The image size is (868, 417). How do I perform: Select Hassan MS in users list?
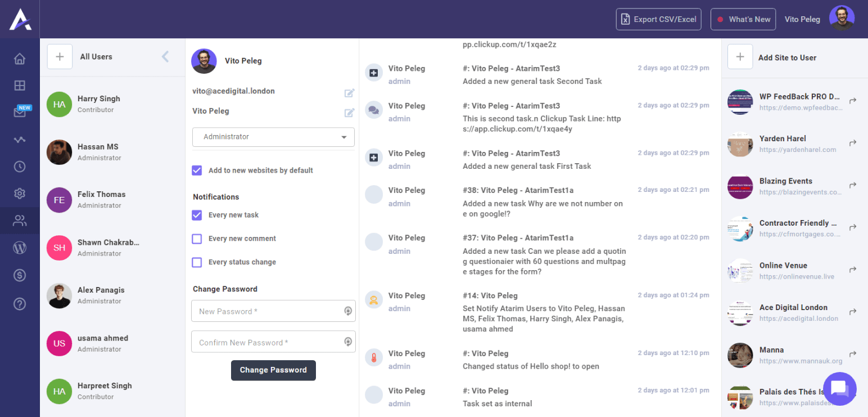click(98, 152)
